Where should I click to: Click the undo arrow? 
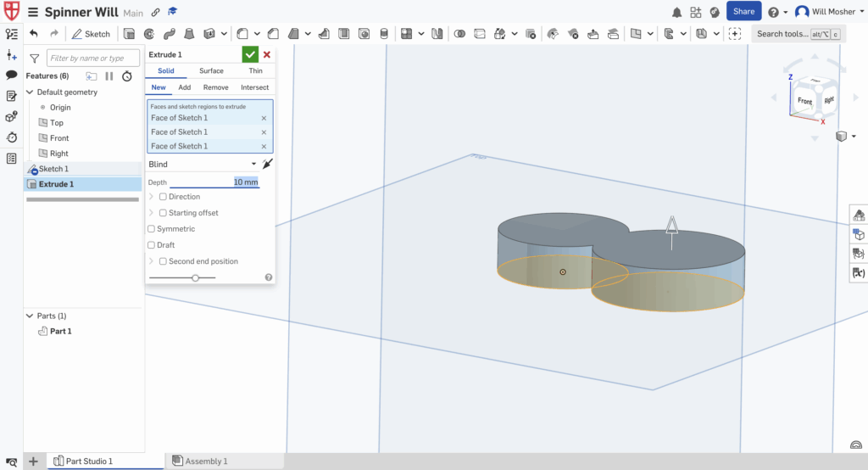tap(34, 34)
